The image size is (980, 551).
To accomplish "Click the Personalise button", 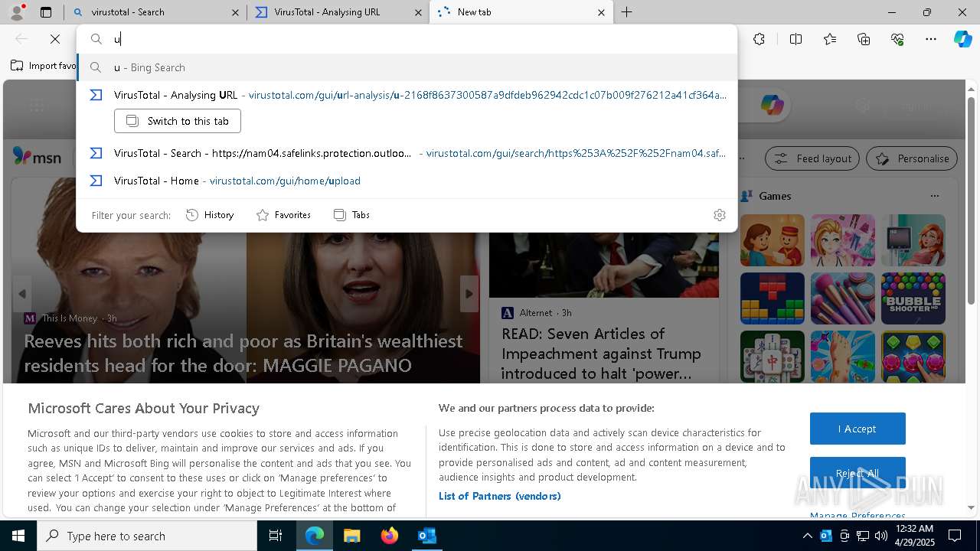I will pos(912,158).
